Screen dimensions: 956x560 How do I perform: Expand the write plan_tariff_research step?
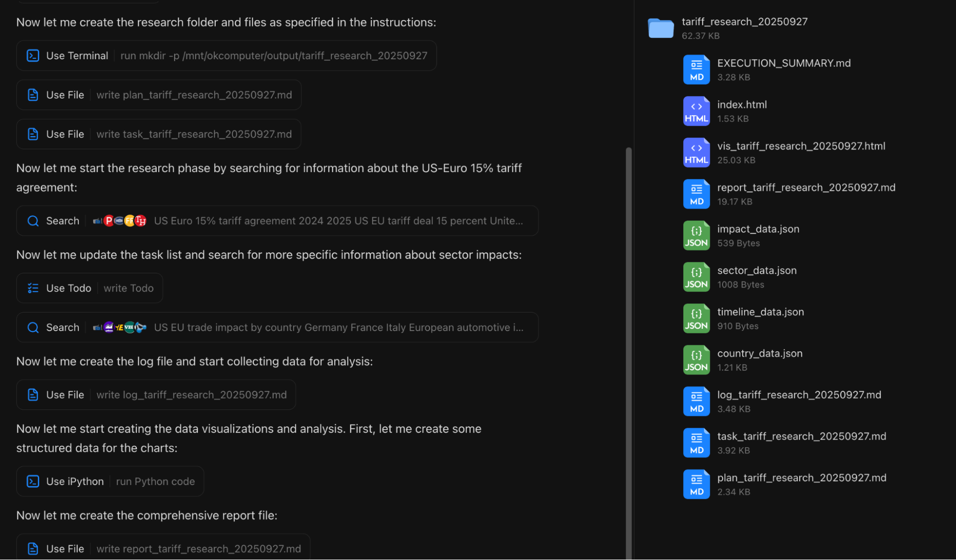click(x=194, y=95)
